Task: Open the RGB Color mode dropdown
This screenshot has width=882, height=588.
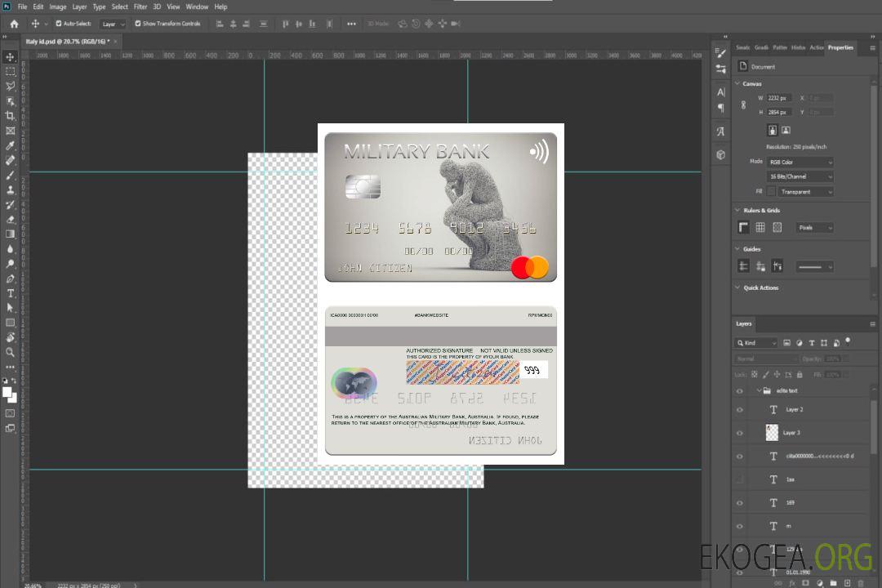Action: (800, 162)
